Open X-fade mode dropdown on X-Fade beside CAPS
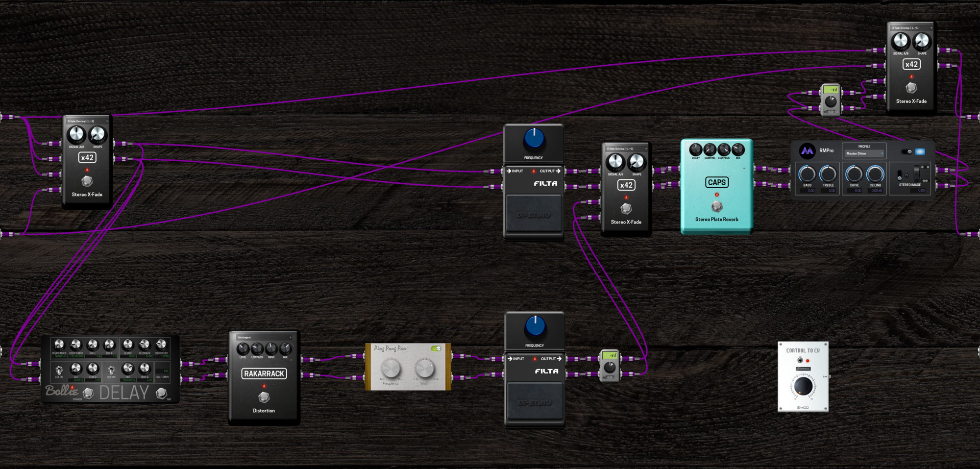This screenshot has height=469, width=980. (x=626, y=148)
